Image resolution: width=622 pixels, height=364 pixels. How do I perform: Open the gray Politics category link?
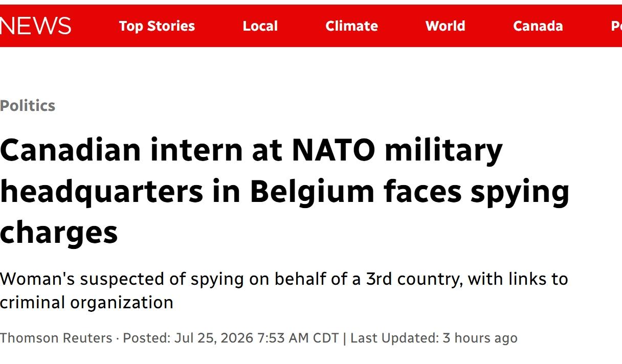28,106
